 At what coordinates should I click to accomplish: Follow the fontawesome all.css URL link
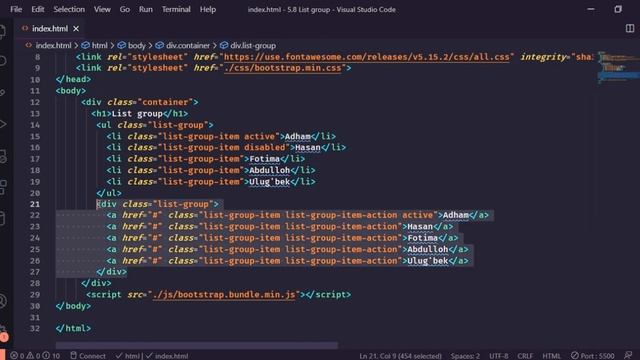click(x=367, y=57)
